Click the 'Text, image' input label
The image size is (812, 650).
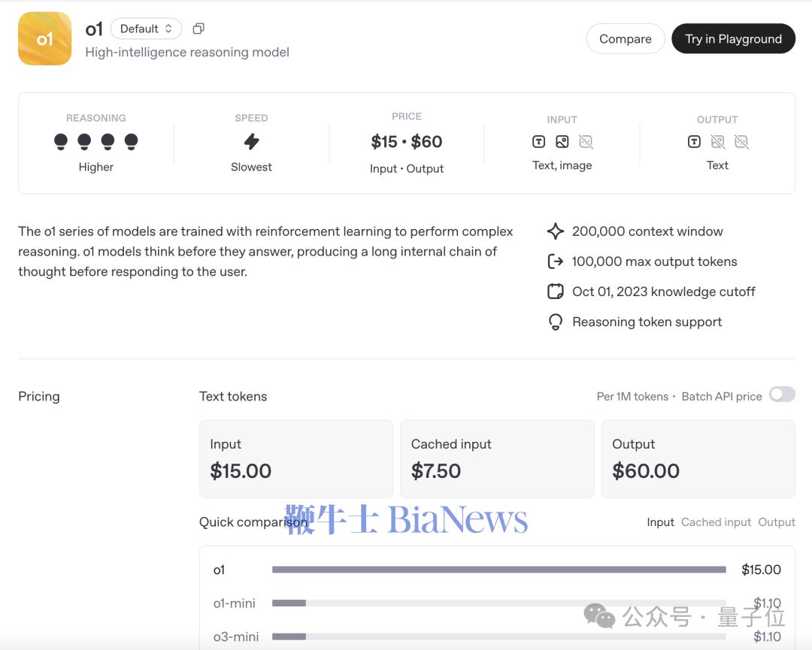pyautogui.click(x=562, y=165)
